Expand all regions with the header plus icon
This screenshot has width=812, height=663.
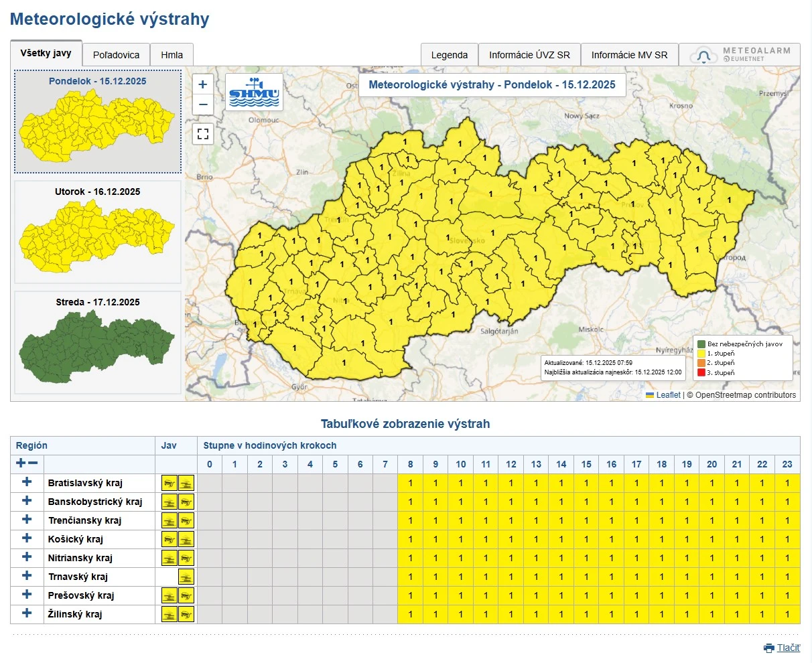click(21, 463)
